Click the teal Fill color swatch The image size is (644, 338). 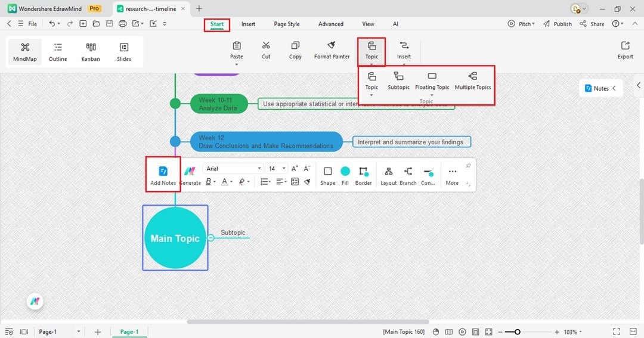[x=345, y=171]
